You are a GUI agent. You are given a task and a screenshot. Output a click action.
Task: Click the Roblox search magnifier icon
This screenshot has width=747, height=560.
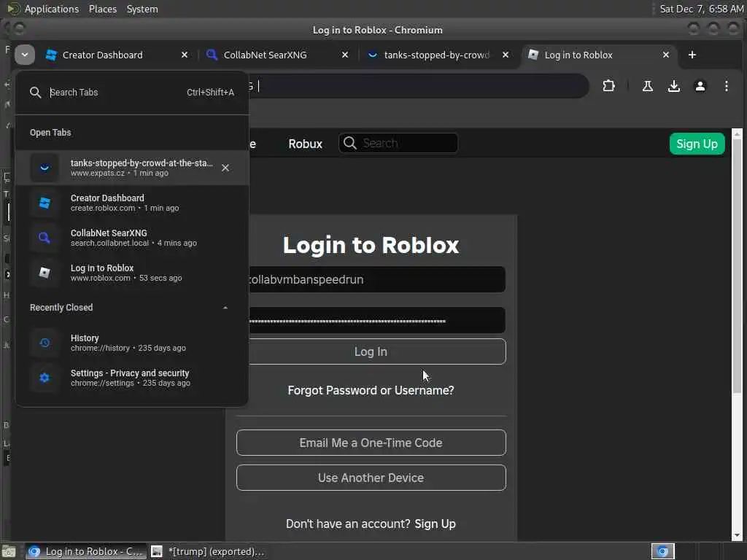349,144
